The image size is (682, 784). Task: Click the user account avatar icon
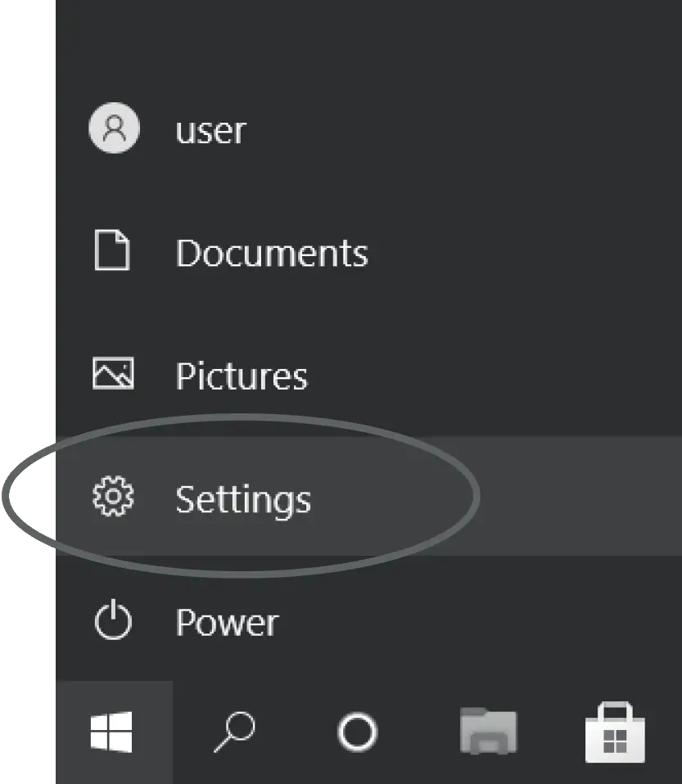point(114,128)
